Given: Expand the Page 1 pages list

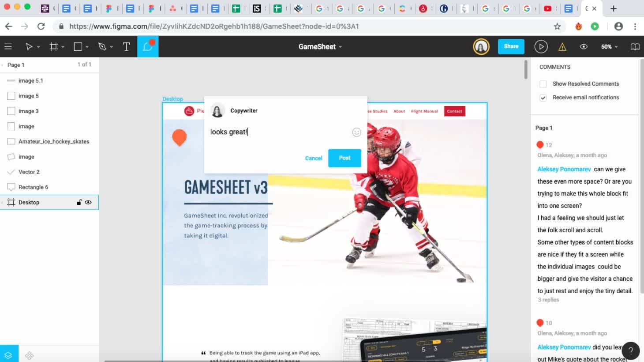Looking at the screenshot, I should click(x=16, y=65).
